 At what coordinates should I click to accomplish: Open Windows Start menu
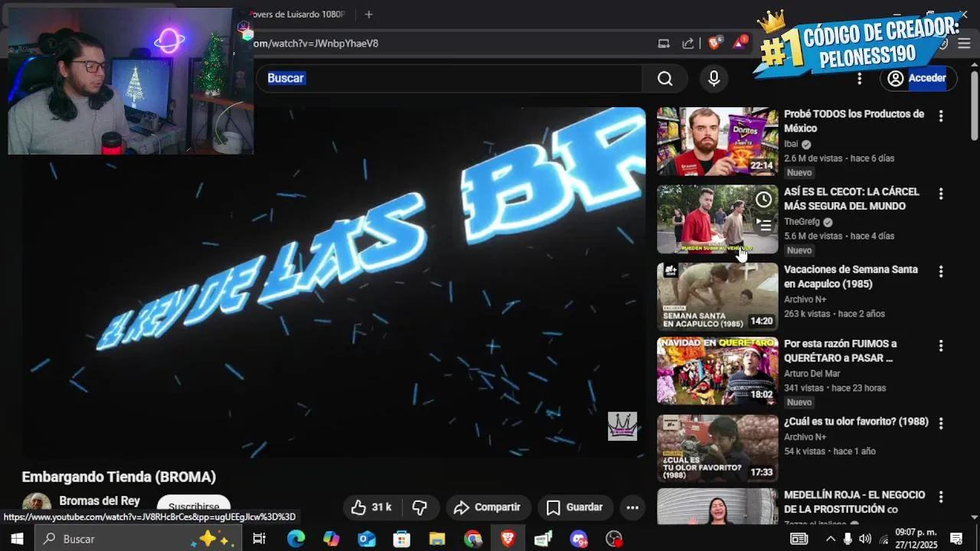(x=17, y=539)
